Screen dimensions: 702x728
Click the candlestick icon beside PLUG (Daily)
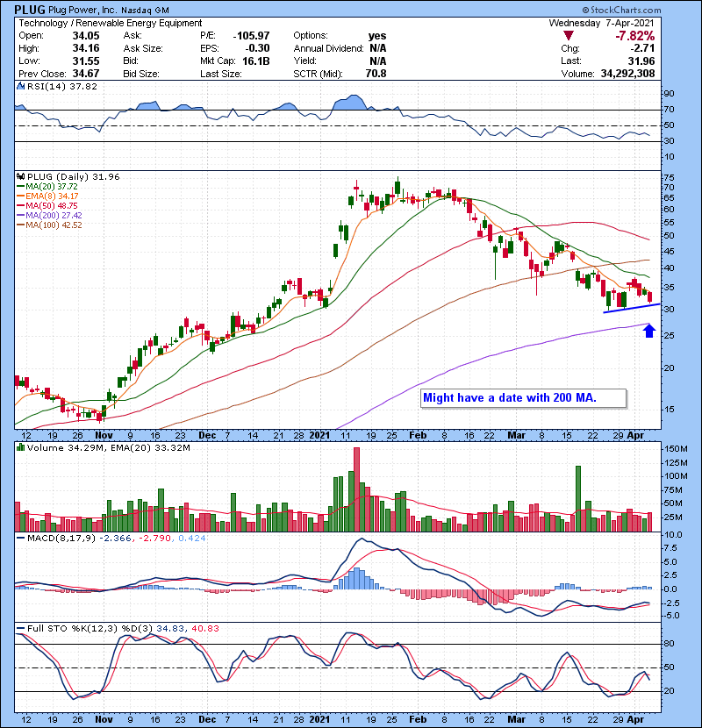pyautogui.click(x=20, y=177)
